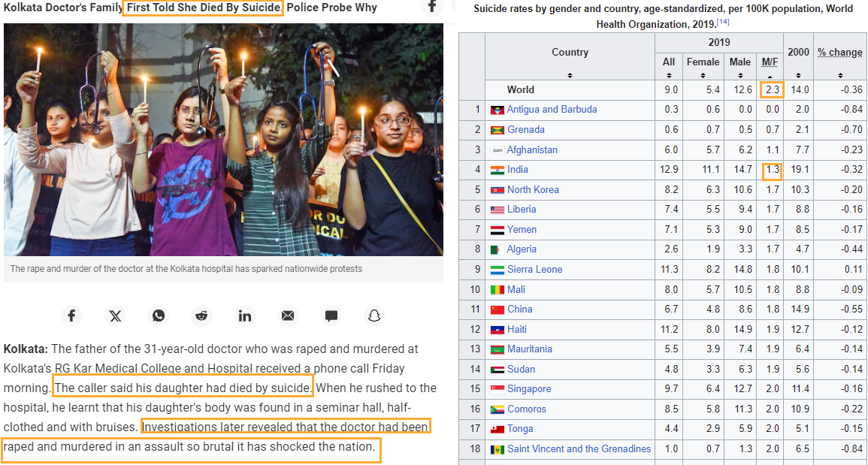Click the Mali flag icon

(497, 290)
